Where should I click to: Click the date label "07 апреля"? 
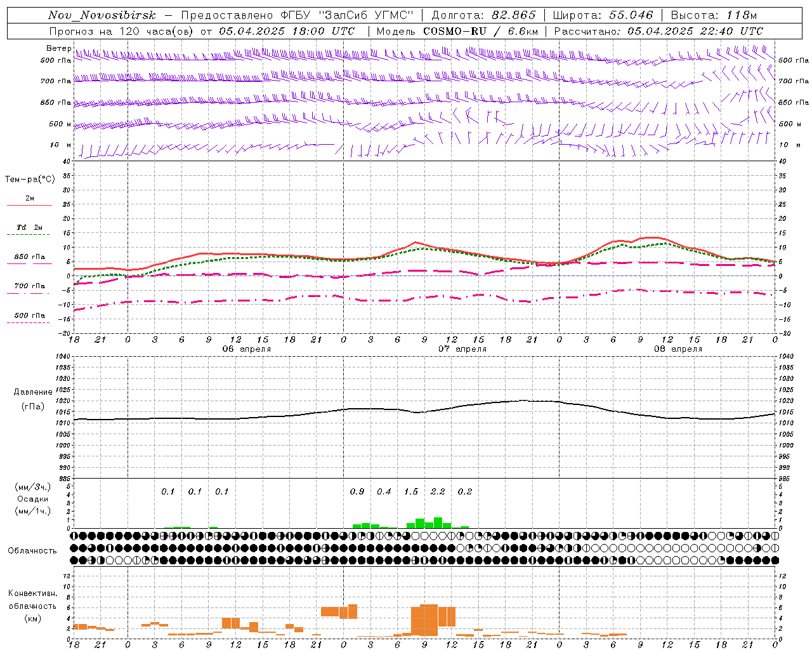click(x=462, y=349)
